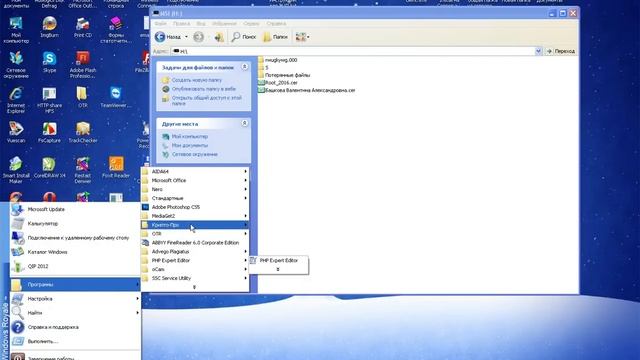Open the Файл menu in Explorer
Image resolution: width=640 pixels, height=360 pixels.
click(160, 24)
